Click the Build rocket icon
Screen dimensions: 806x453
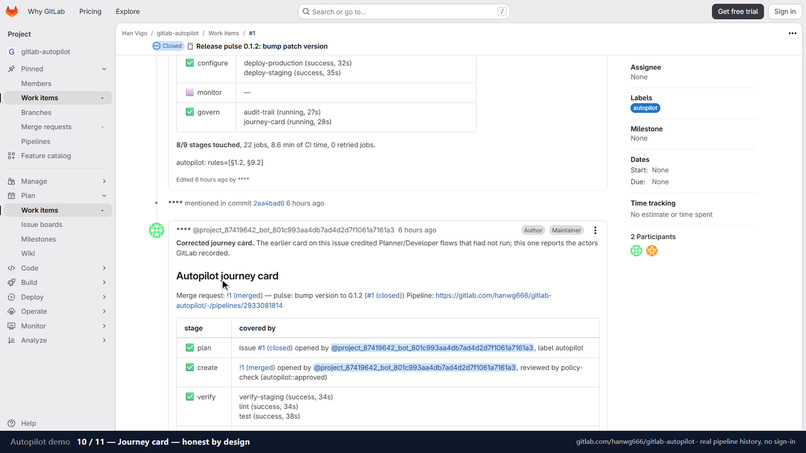tap(11, 282)
